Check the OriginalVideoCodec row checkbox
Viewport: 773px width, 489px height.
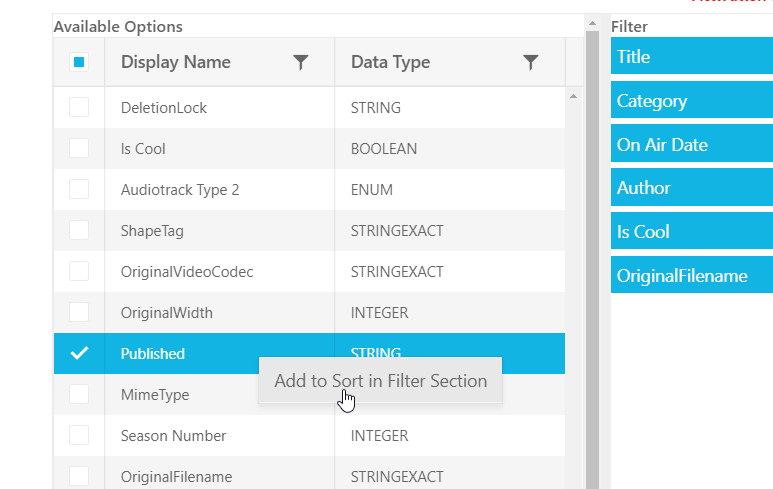click(x=79, y=271)
